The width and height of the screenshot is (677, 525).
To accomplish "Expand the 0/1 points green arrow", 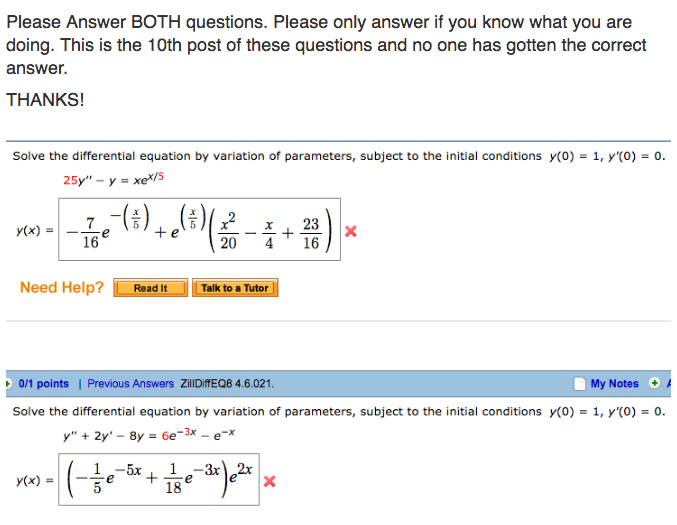I will [8, 383].
